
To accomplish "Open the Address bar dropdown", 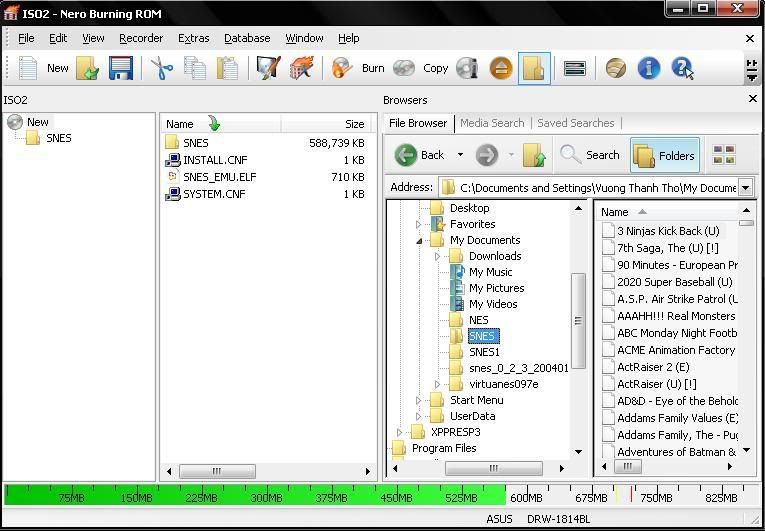I will coord(745,187).
